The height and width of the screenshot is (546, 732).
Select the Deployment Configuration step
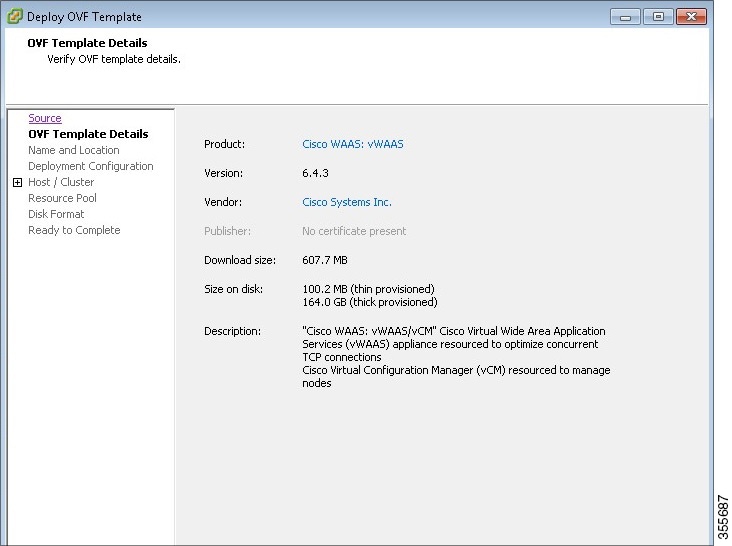(x=91, y=166)
